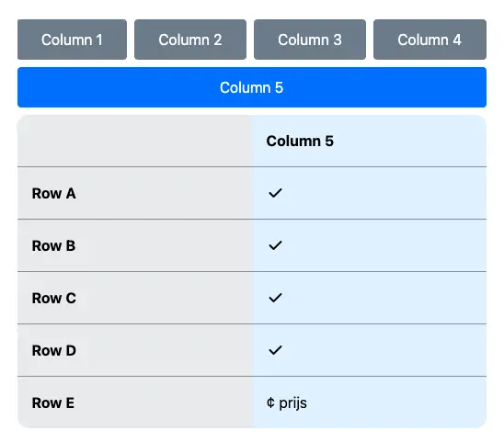Viewport: 504px width, 442px height.
Task: Select the Row B label
Action: [x=53, y=245]
